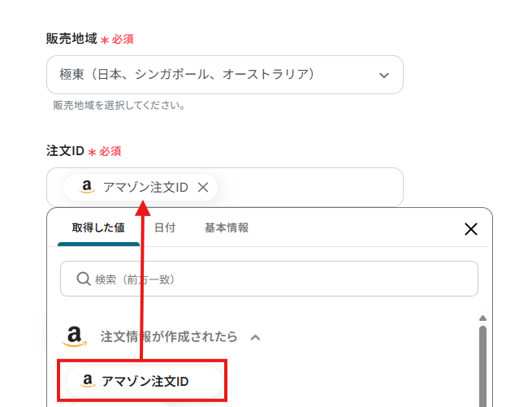This screenshot has height=407, width=532.
Task: Click the 販売地域 field label
Action: [71, 38]
